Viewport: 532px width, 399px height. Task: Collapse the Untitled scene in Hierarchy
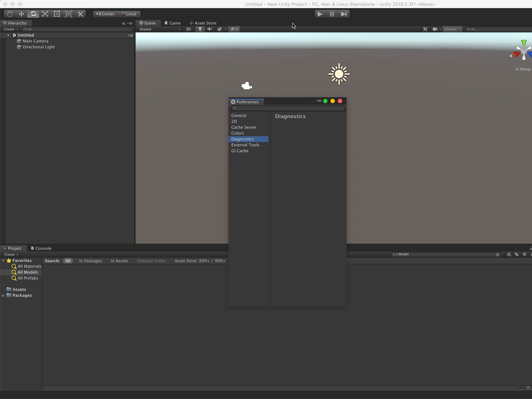point(8,35)
